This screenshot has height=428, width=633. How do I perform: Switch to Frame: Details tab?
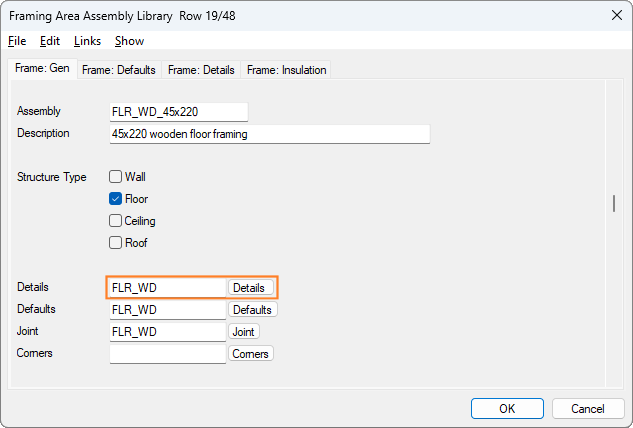pos(201,70)
